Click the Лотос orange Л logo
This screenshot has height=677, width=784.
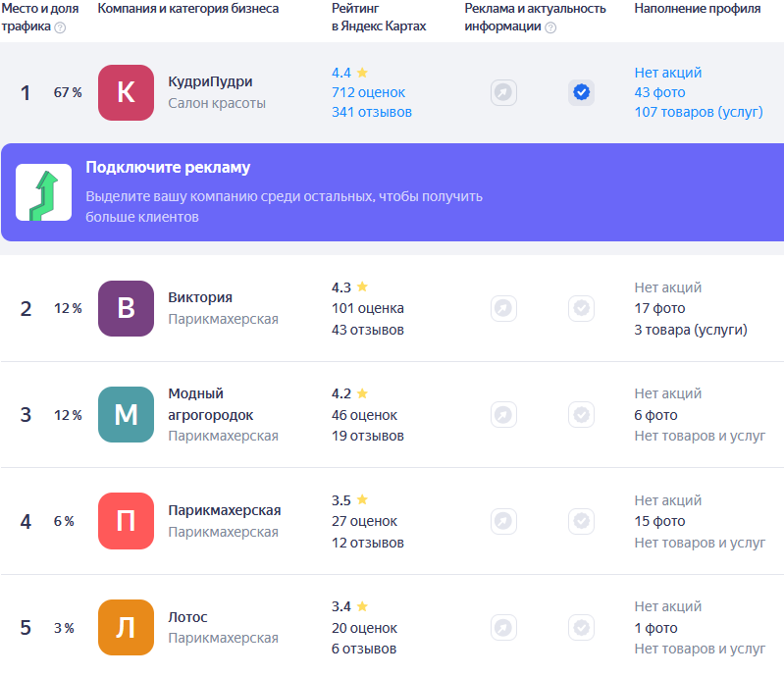coord(126,627)
